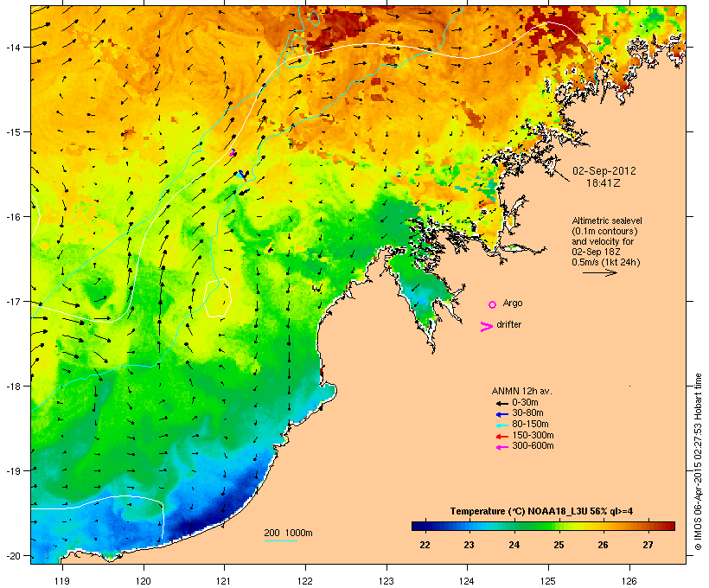Click the longitude axis label 119

(x=62, y=581)
